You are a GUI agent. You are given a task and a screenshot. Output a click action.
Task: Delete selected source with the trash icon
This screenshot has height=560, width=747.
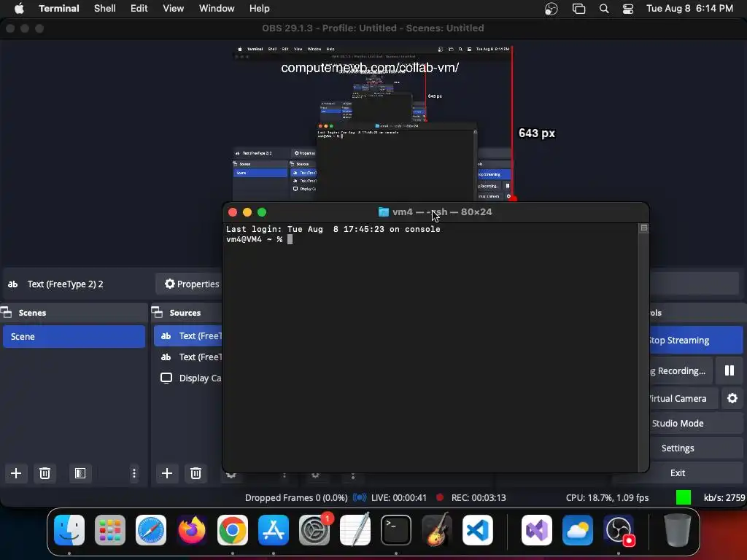tap(196, 473)
